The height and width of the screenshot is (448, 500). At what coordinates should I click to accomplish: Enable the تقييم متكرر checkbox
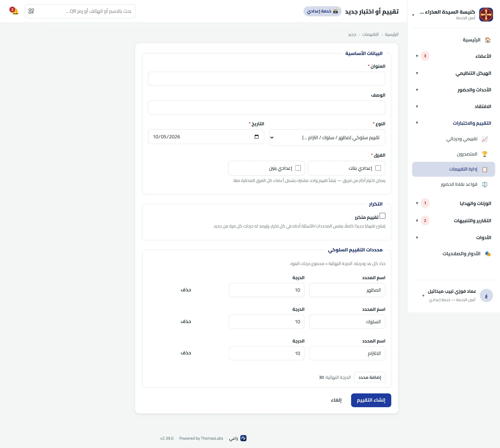(382, 216)
